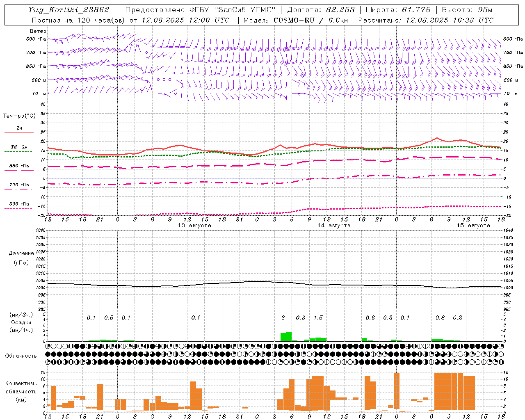525x420 pixels.
Task: Click the 850 гПа temperature legend sample
Action: [19, 170]
